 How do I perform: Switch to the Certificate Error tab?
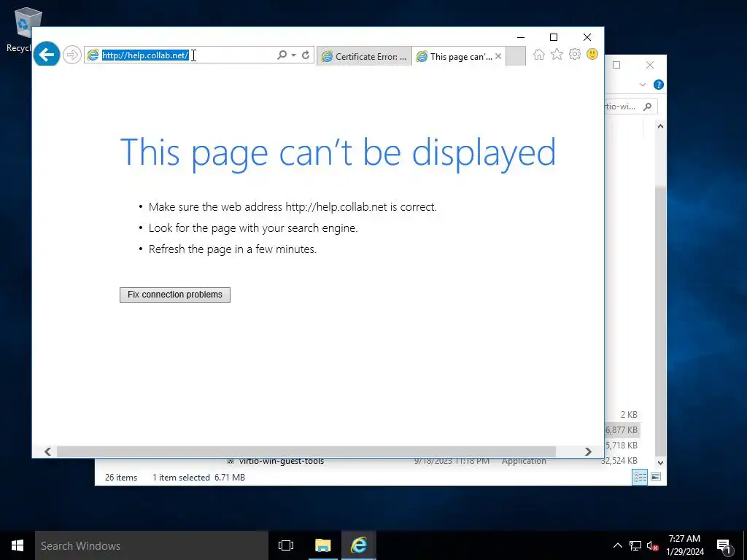pyautogui.click(x=365, y=57)
